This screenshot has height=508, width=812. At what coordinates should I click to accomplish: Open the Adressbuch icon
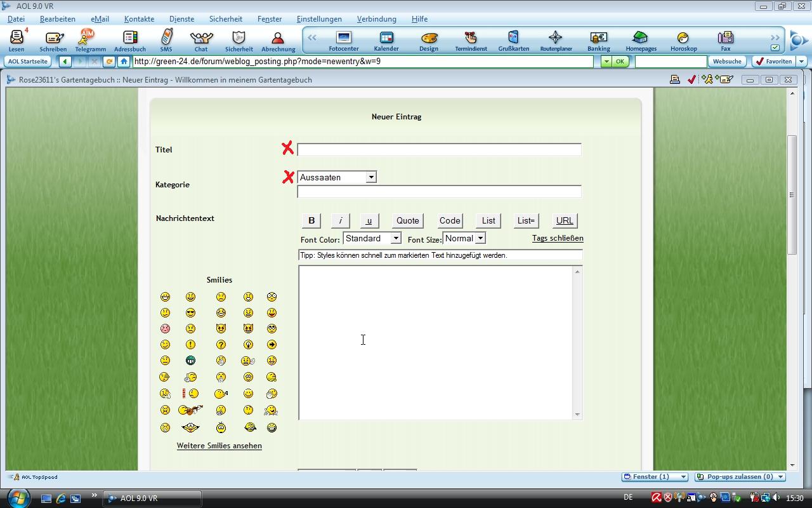[130, 39]
